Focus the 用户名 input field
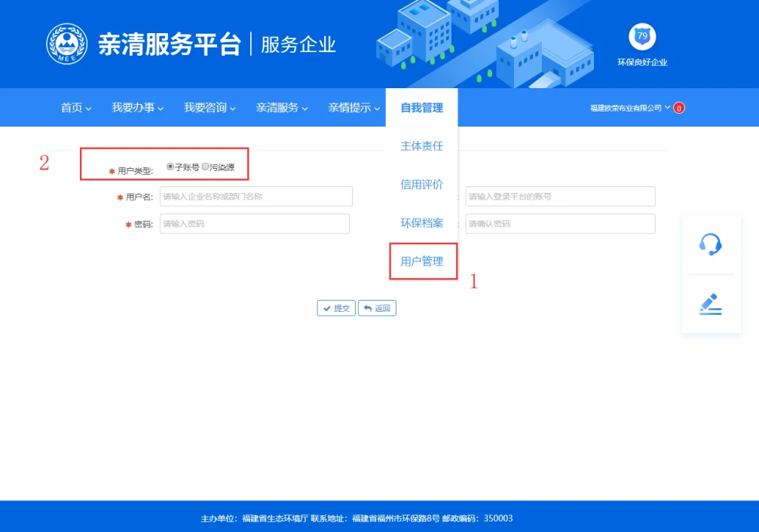Screen dimensions: 759x532 click(x=256, y=197)
